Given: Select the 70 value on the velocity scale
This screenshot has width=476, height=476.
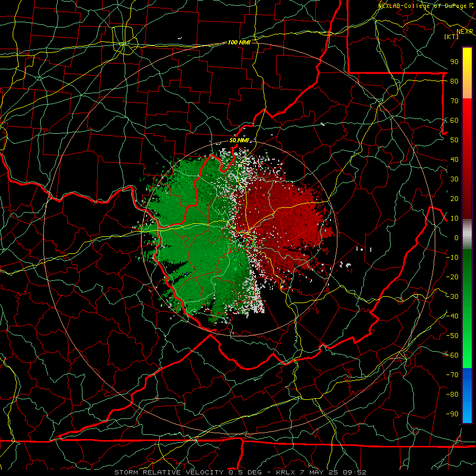Looking at the screenshot, I should tap(454, 101).
